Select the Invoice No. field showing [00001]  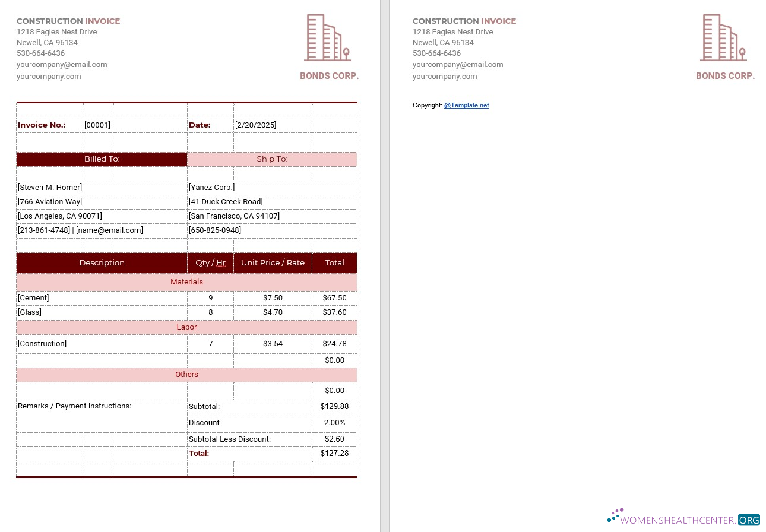tap(97, 125)
